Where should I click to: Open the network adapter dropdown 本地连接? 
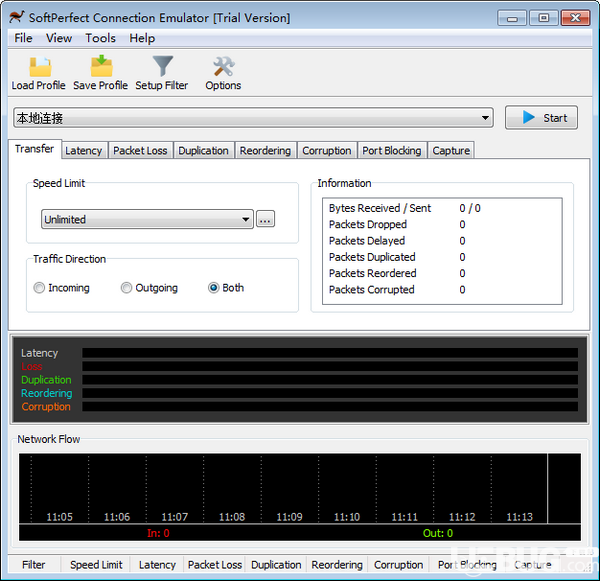(x=253, y=118)
